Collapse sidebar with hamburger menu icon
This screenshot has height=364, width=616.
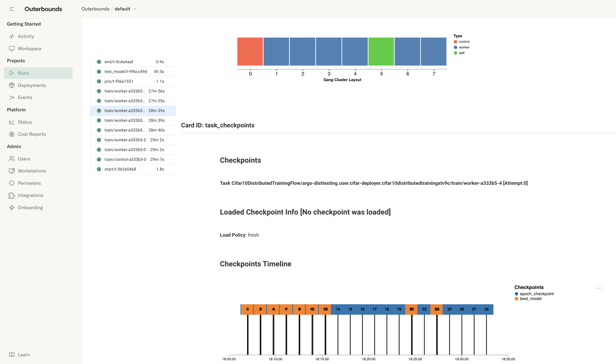(12, 9)
